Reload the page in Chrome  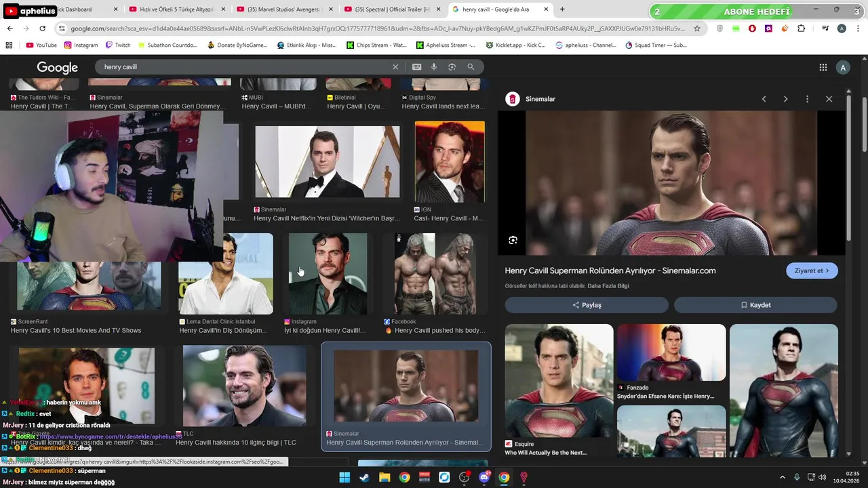tap(42, 28)
